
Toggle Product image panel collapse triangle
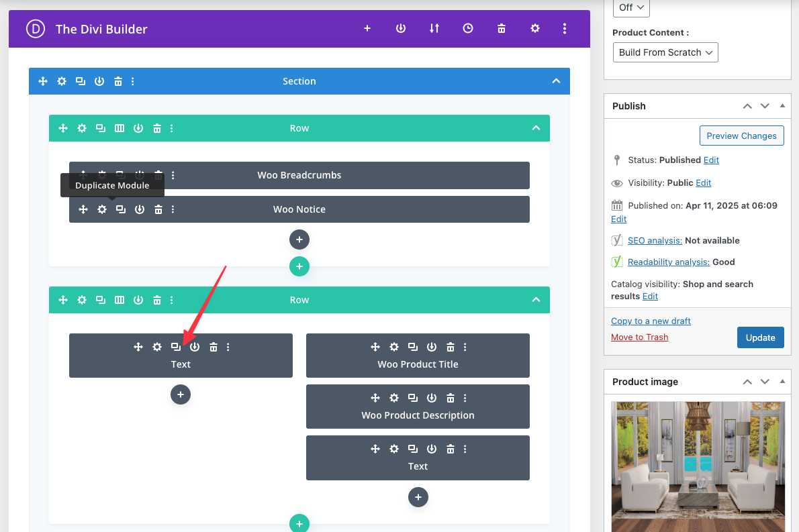(782, 381)
